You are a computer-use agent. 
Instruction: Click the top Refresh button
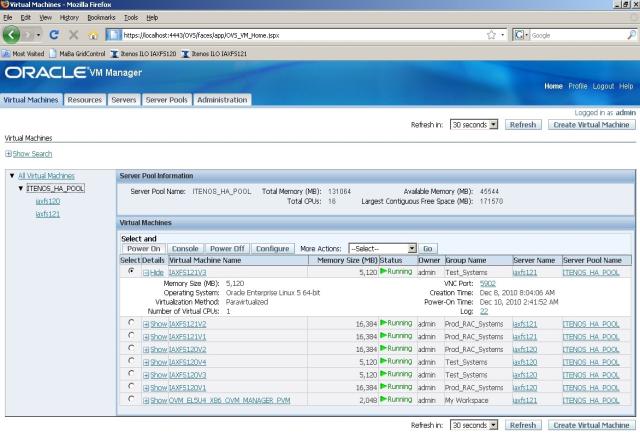[x=523, y=125]
